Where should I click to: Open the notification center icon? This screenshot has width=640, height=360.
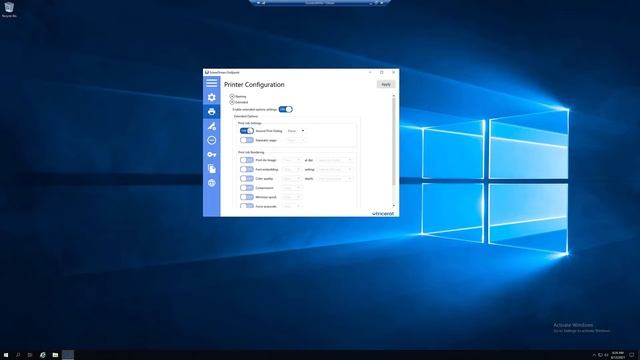click(632, 355)
